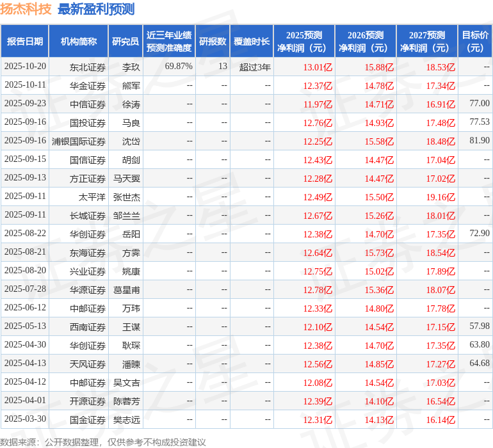The width and height of the screenshot is (493, 448).
Task: Click the 81.90 target price cell
Action: pos(479,141)
